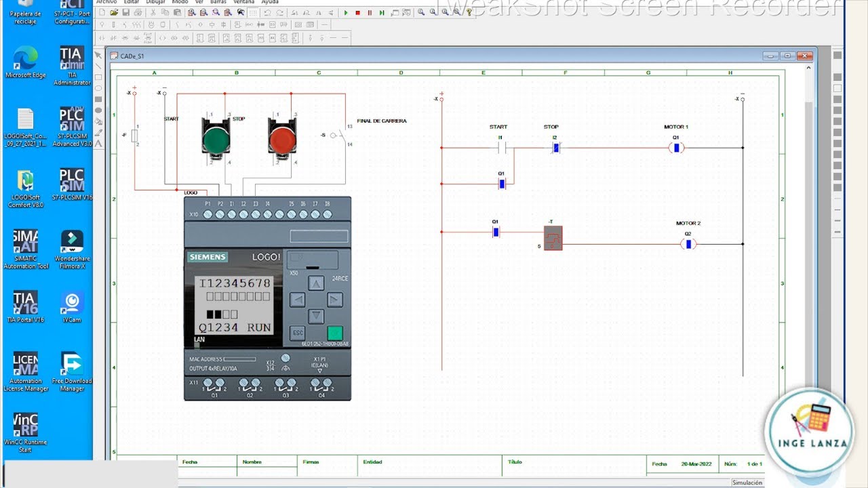Click the CADe_S1 document title
Image resolution: width=868 pixels, height=488 pixels.
(x=132, y=56)
